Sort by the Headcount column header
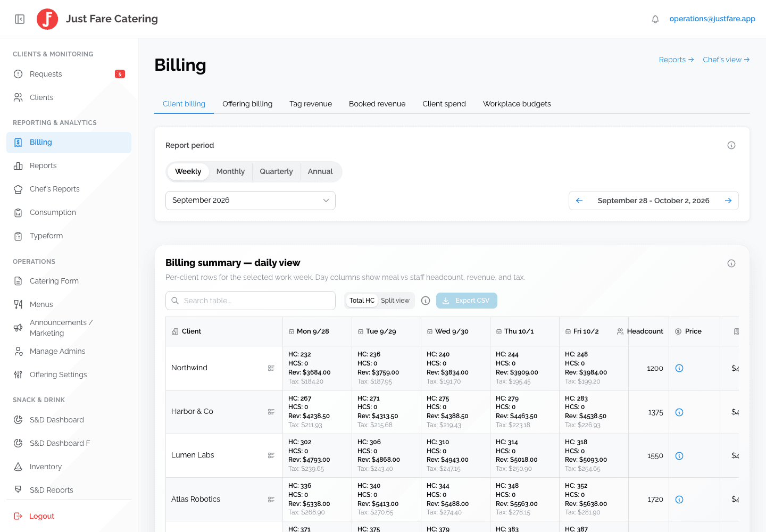 point(640,331)
